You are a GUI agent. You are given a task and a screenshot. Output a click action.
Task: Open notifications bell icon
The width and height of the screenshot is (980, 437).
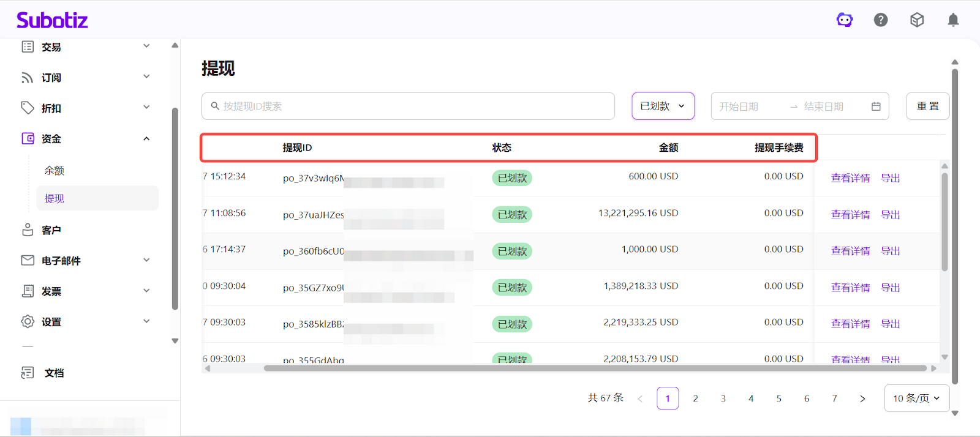tap(953, 20)
